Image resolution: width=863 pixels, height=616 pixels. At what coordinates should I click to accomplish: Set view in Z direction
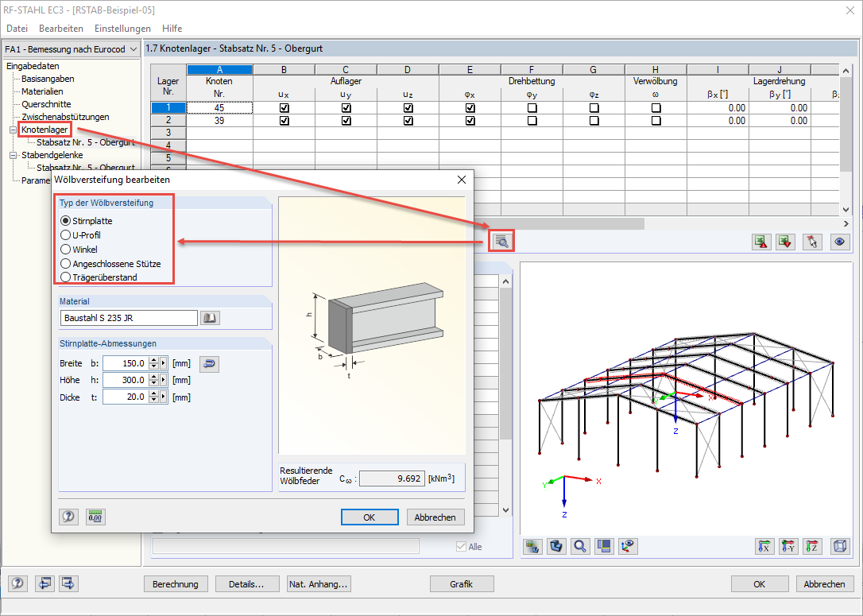pos(812,546)
